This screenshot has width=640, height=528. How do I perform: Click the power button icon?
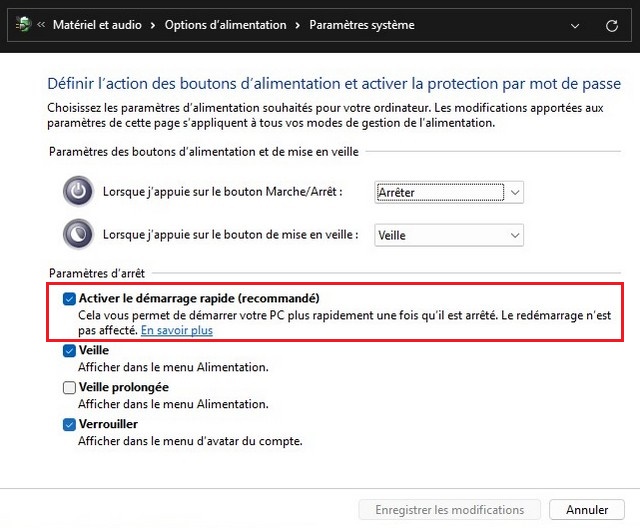pyautogui.click(x=77, y=191)
